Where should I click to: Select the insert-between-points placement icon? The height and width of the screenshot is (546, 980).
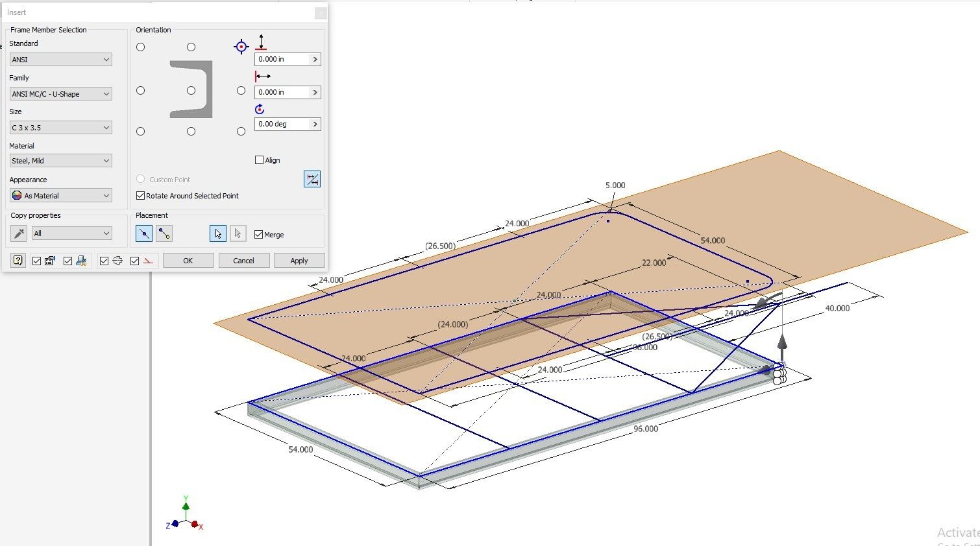click(164, 233)
